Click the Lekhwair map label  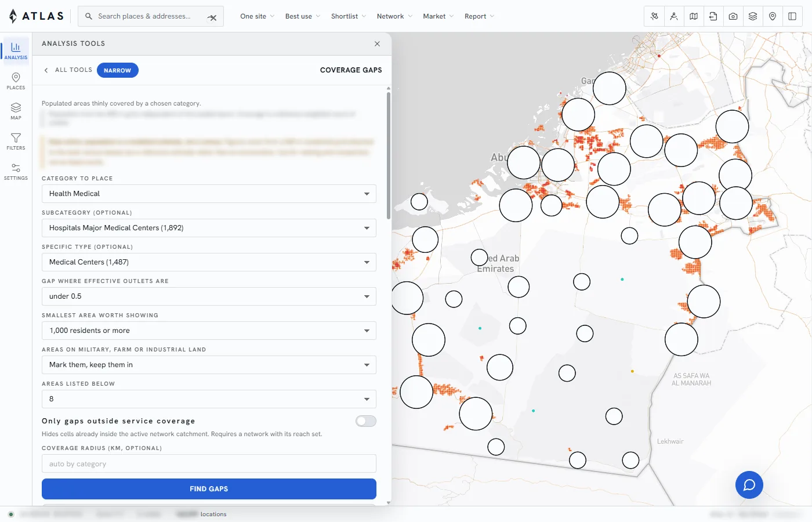(670, 441)
